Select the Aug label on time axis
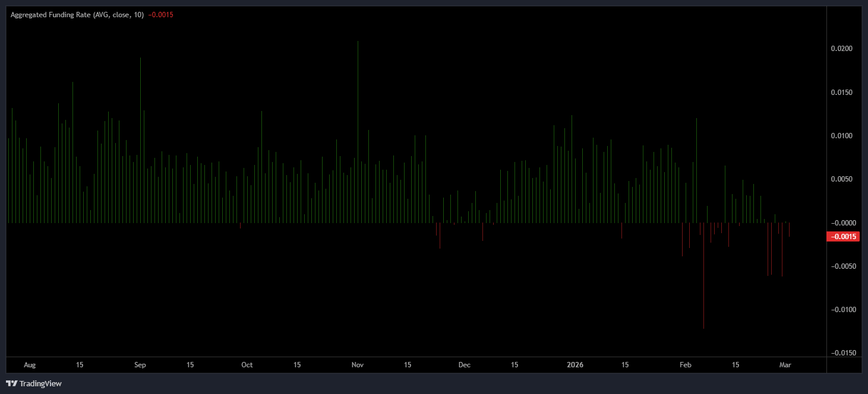Image resolution: width=868 pixels, height=394 pixels. click(x=30, y=365)
